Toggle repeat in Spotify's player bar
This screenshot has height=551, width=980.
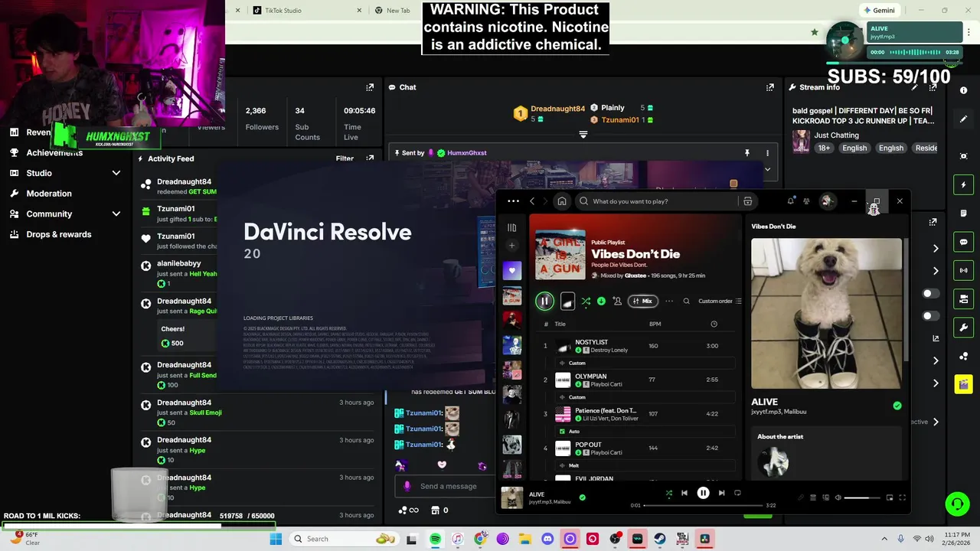coord(737,493)
